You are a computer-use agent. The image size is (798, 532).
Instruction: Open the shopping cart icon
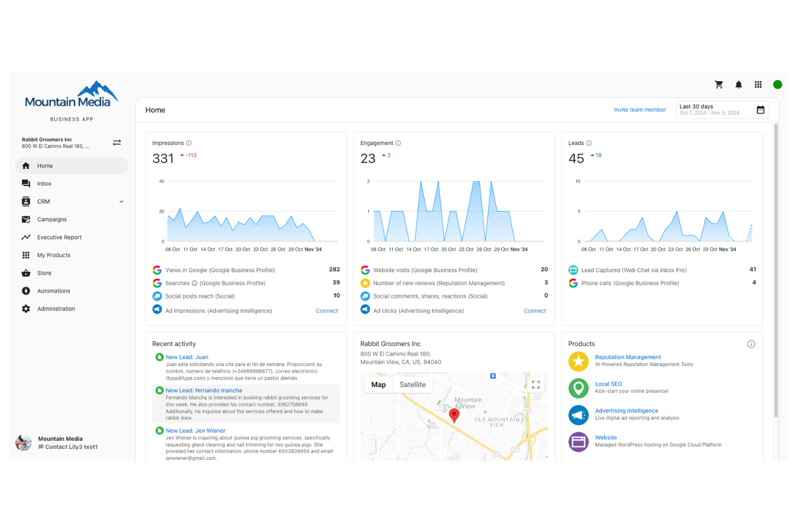point(719,85)
